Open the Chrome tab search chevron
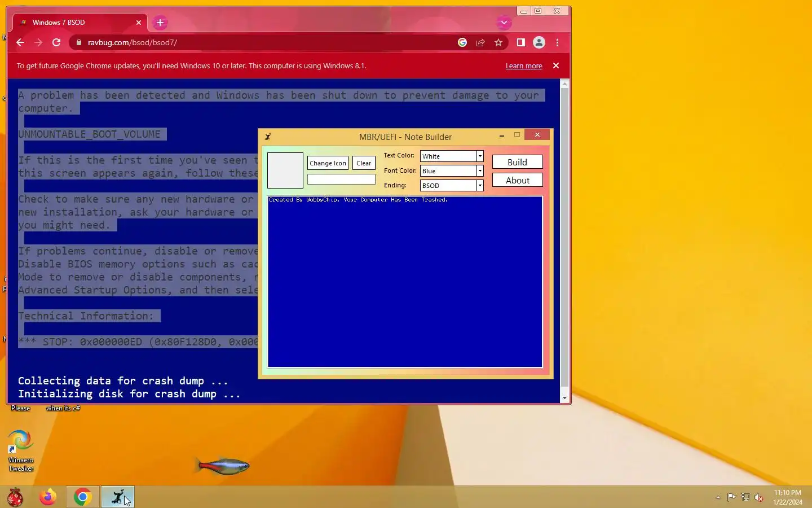The width and height of the screenshot is (812, 508). (x=504, y=23)
